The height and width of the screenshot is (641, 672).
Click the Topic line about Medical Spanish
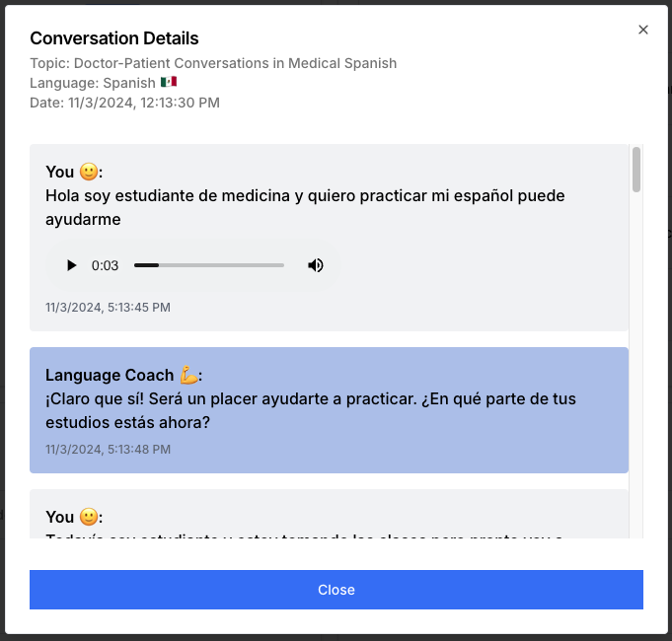click(x=213, y=63)
